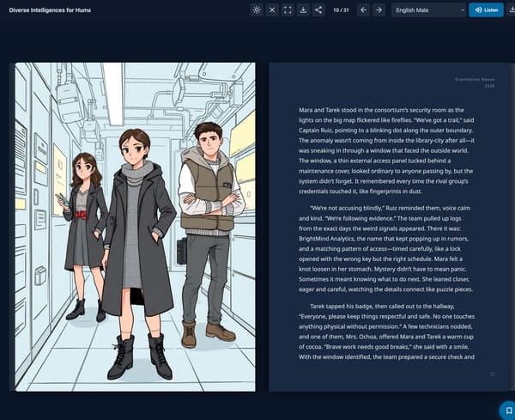The height and width of the screenshot is (420, 515).
Task: Bookmark this page with the round button
Action: click(508, 411)
